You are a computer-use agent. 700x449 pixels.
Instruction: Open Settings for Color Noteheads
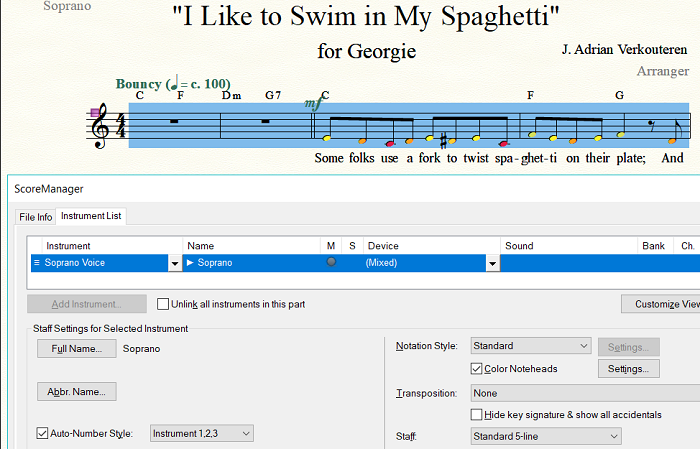[628, 369]
